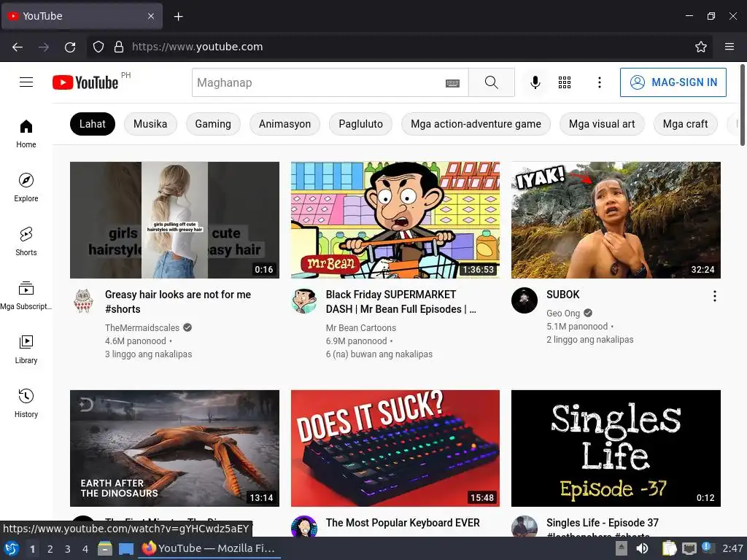Play the IYAK! SUBOK thumbnail
Image resolution: width=747 pixels, height=560 pixels.
point(616,220)
